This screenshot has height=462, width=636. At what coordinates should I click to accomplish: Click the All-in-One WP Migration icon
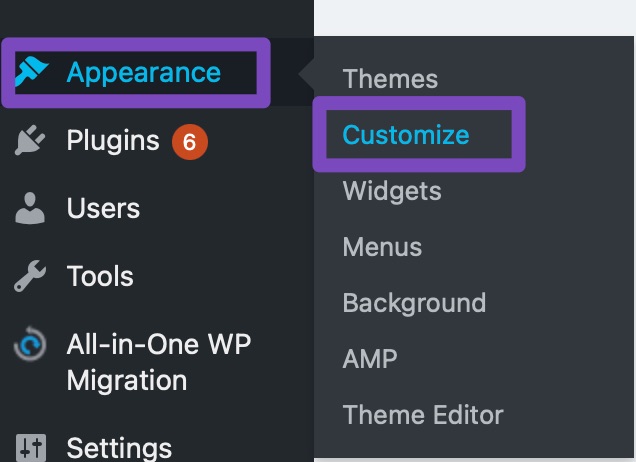pos(30,346)
